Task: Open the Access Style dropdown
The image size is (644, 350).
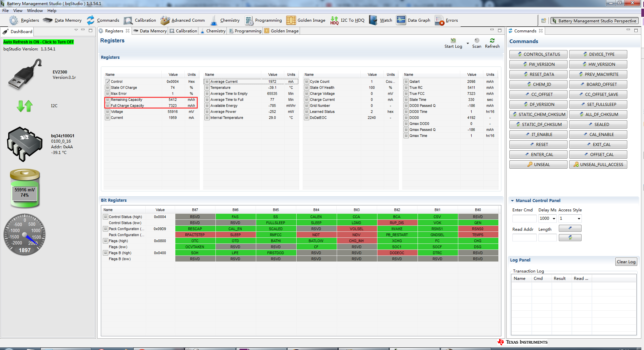Action: pyautogui.click(x=579, y=219)
